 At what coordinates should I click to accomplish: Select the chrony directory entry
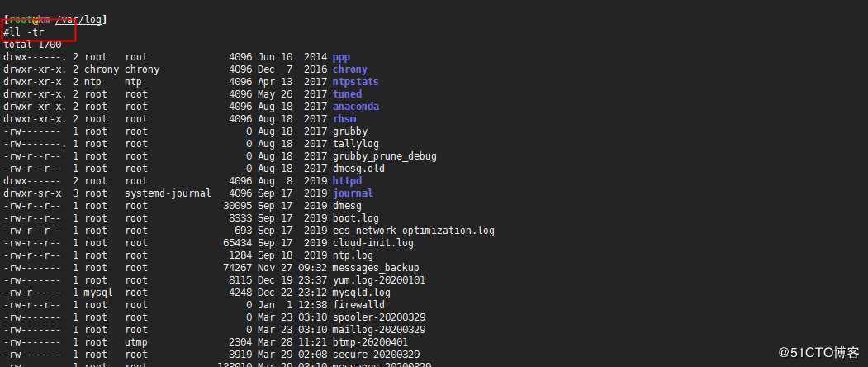pos(350,69)
